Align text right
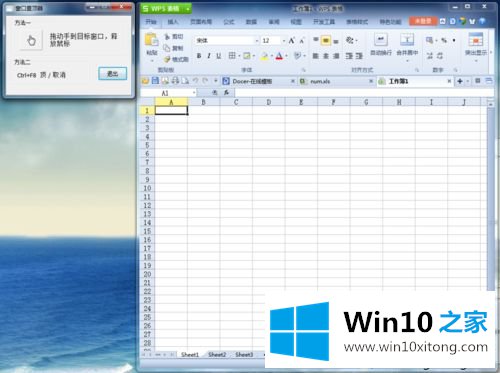Screen dimensions: 500x373 click(x=336, y=56)
